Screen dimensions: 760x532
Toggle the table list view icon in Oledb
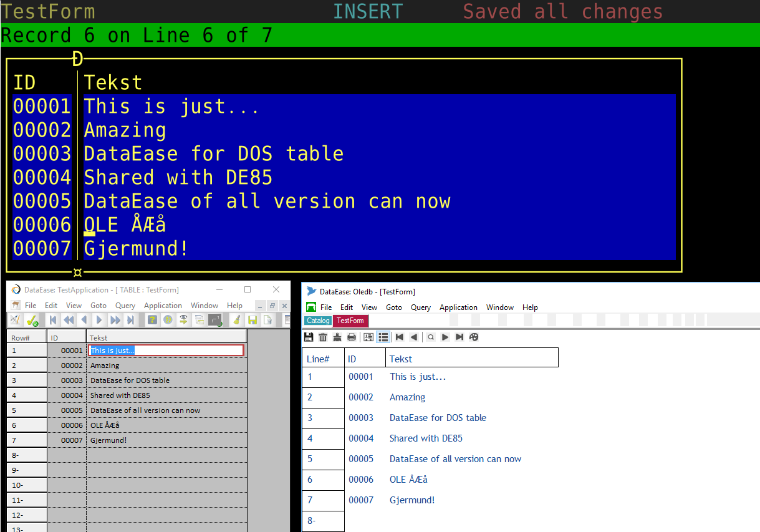[x=383, y=337]
